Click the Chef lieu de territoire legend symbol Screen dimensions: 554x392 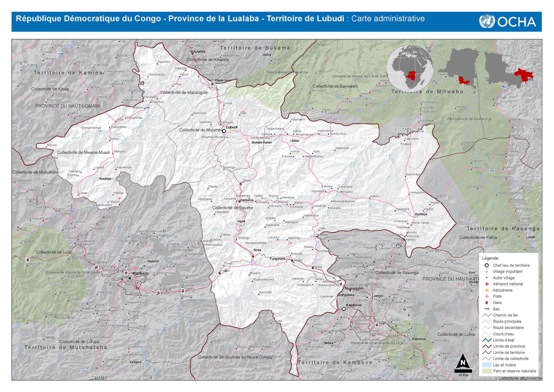pos(487,265)
